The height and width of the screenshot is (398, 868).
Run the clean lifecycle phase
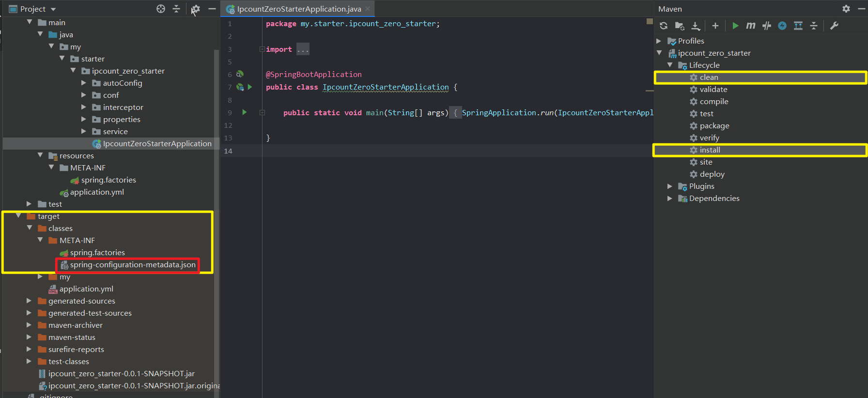tap(709, 77)
